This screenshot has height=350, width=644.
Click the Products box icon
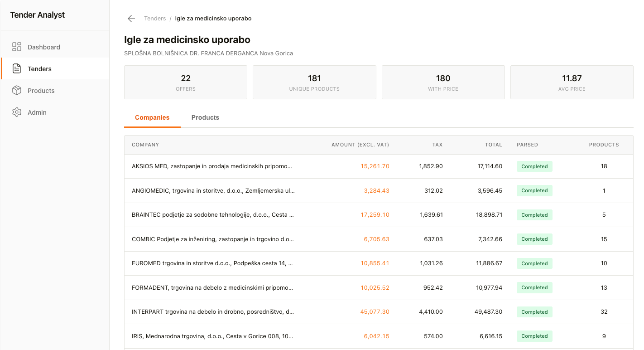(17, 90)
